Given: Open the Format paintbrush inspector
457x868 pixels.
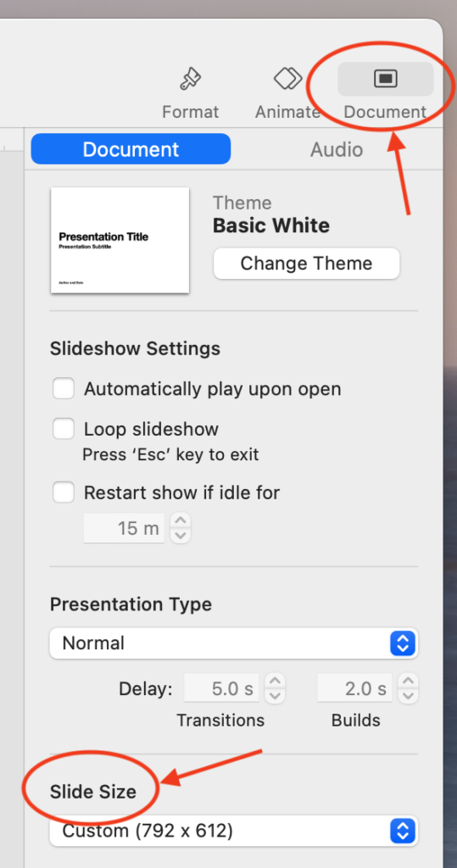Looking at the screenshot, I should coord(190,93).
